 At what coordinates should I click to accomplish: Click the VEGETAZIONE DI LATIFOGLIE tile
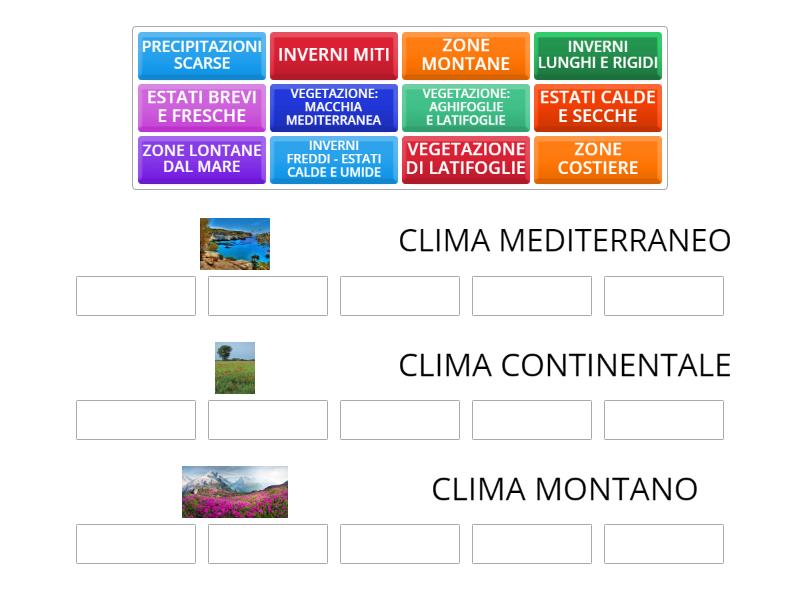(x=466, y=160)
